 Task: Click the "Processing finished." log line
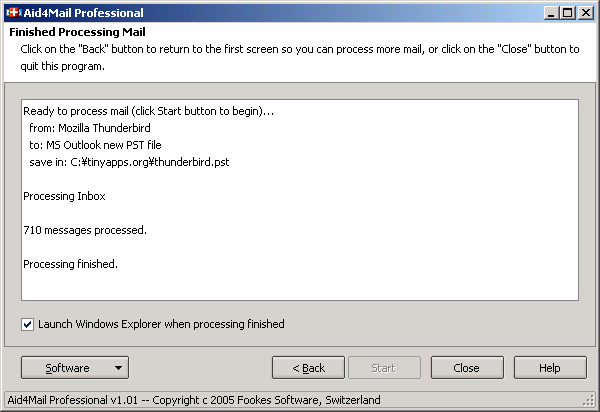coord(70,264)
